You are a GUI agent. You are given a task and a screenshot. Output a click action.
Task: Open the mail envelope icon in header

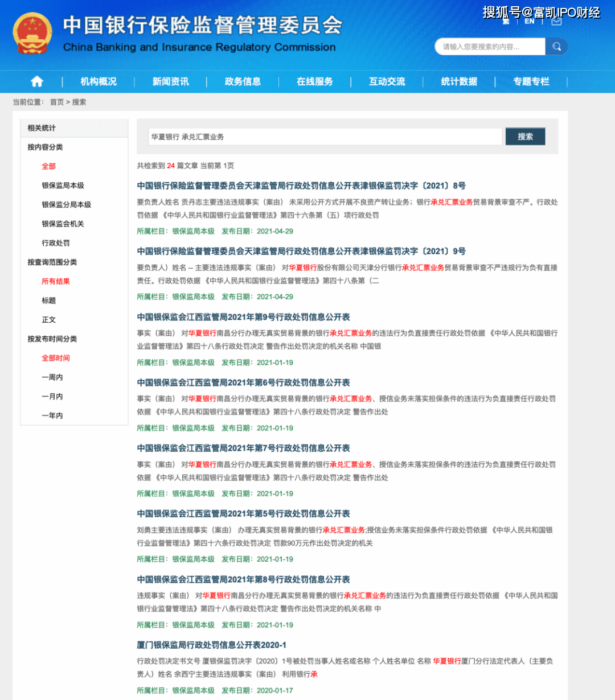click(556, 21)
